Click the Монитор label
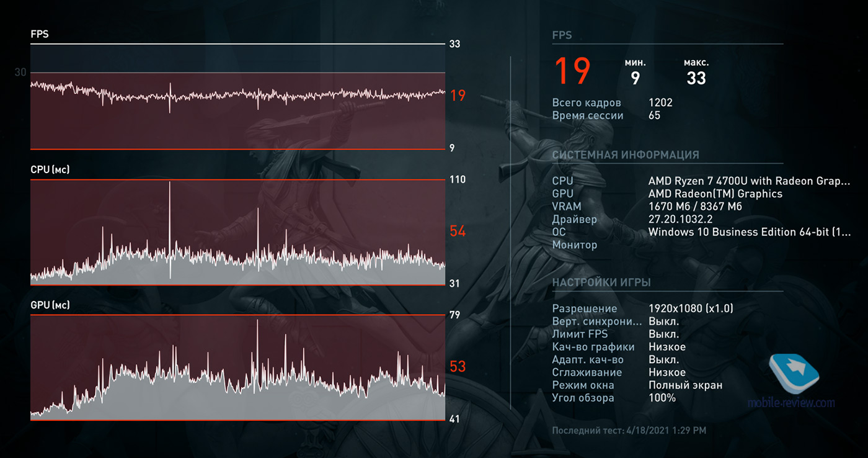The height and width of the screenshot is (458, 868). point(575,245)
